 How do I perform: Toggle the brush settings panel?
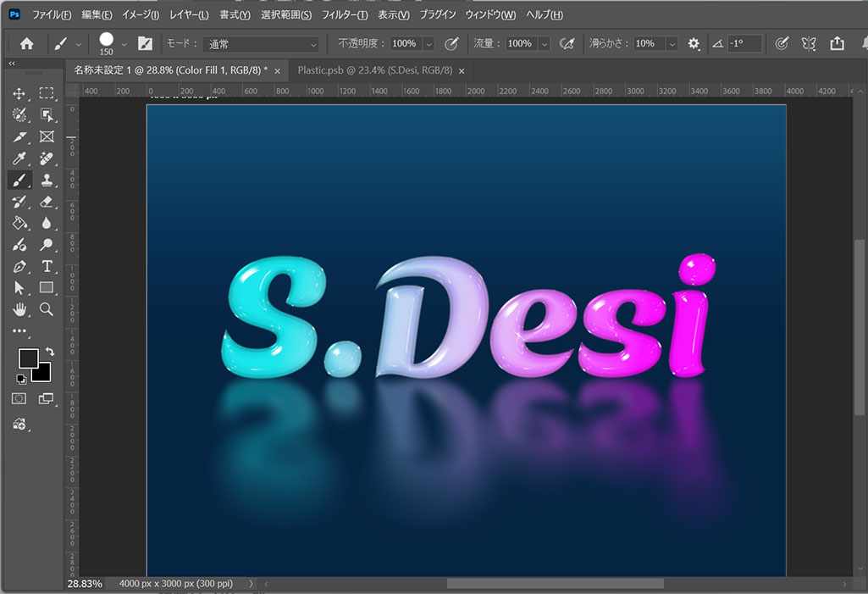pos(145,44)
